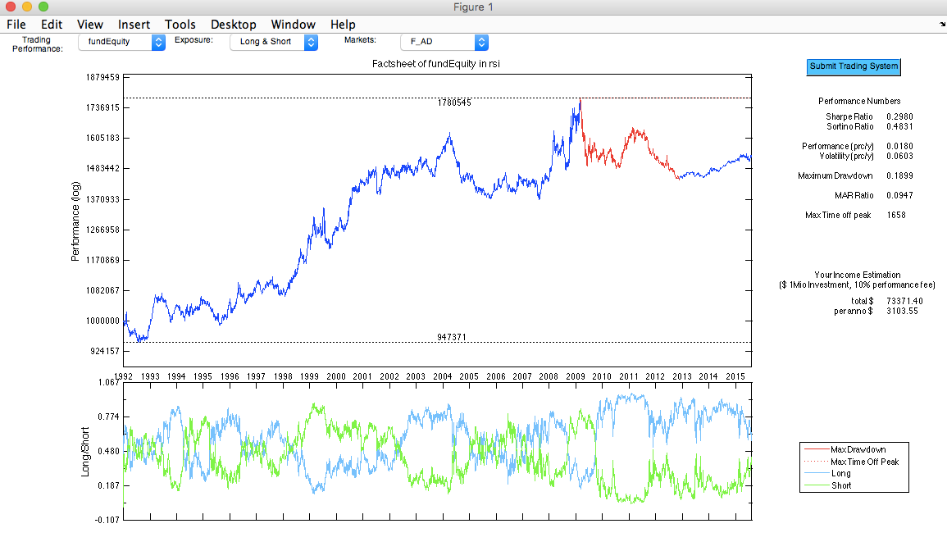Image resolution: width=947 pixels, height=560 pixels.
Task: Click the Submit Trading System button
Action: point(853,67)
